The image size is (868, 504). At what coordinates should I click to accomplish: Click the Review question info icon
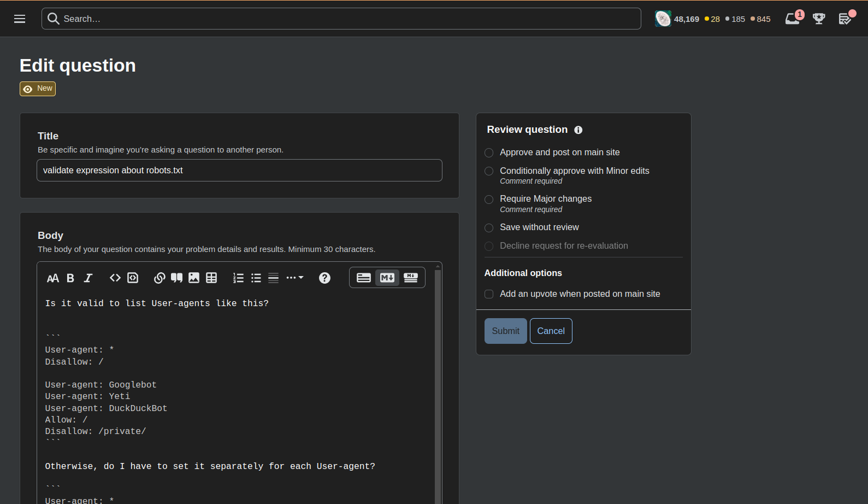578,130
